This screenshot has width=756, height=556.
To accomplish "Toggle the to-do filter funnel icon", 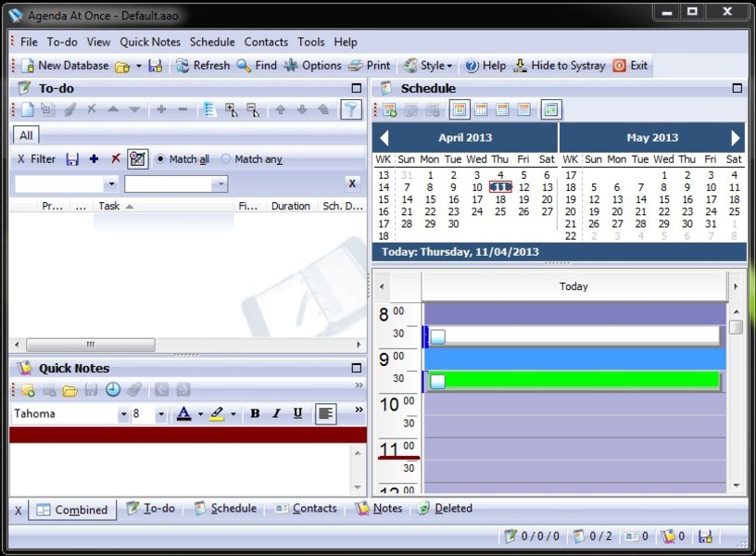I will [351, 109].
